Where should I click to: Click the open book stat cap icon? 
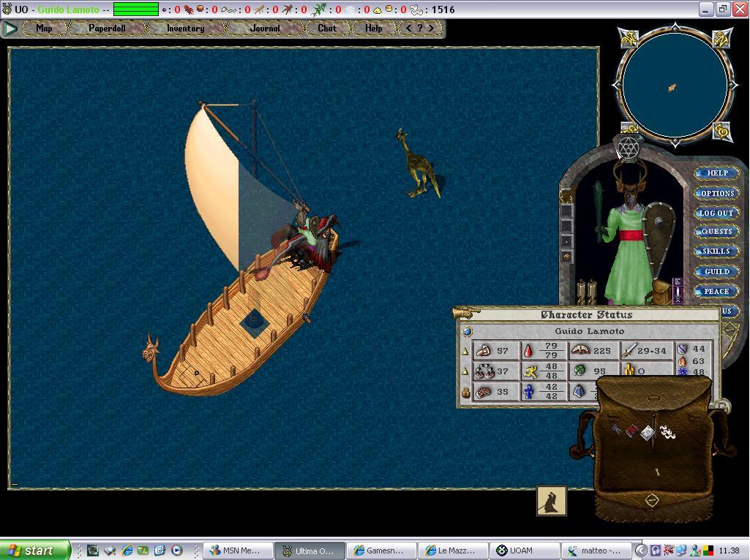click(x=580, y=350)
